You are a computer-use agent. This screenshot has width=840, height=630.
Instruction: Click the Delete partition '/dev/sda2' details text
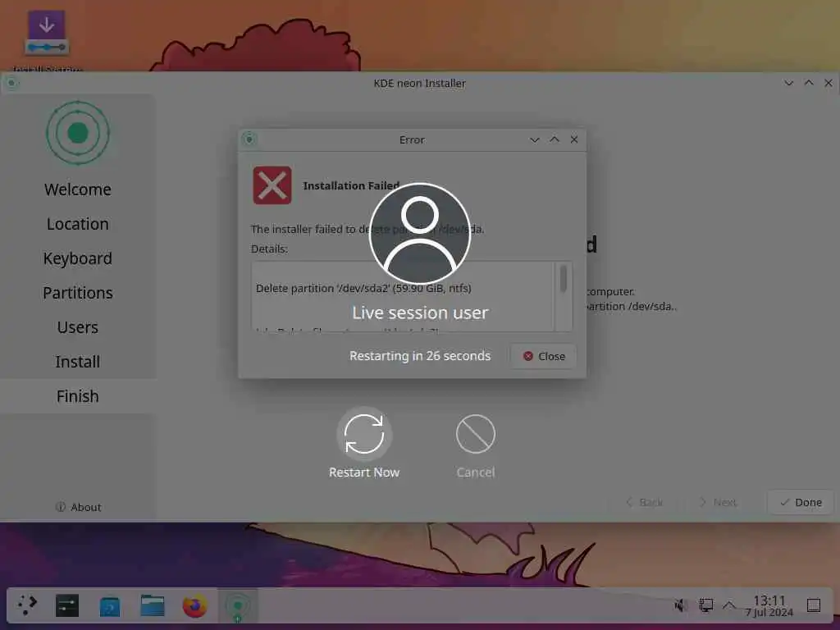coord(363,288)
